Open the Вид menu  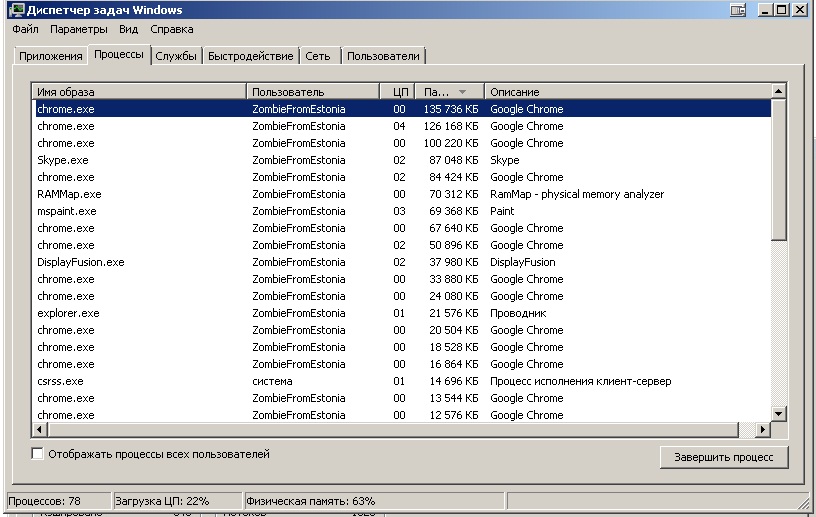point(128,29)
